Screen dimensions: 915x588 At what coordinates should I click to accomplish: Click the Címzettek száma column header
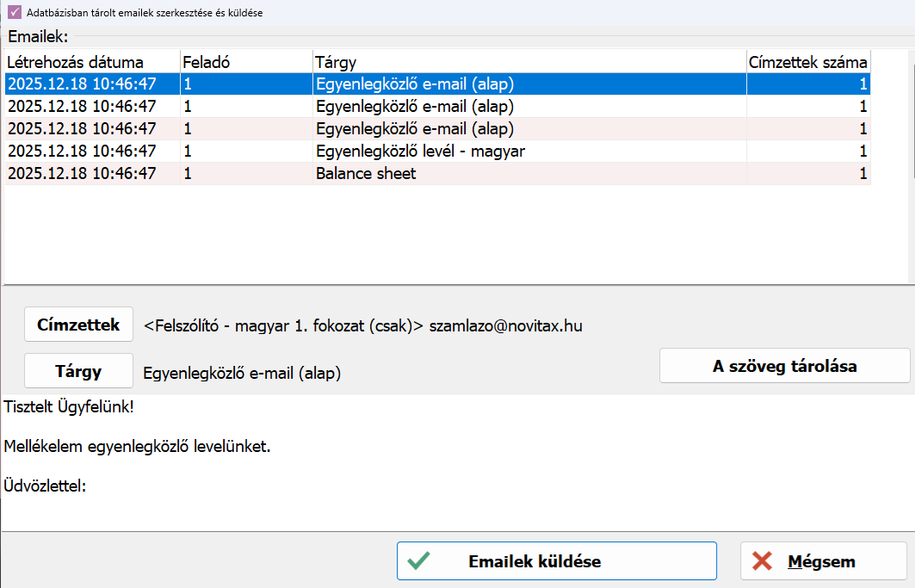[x=807, y=63]
